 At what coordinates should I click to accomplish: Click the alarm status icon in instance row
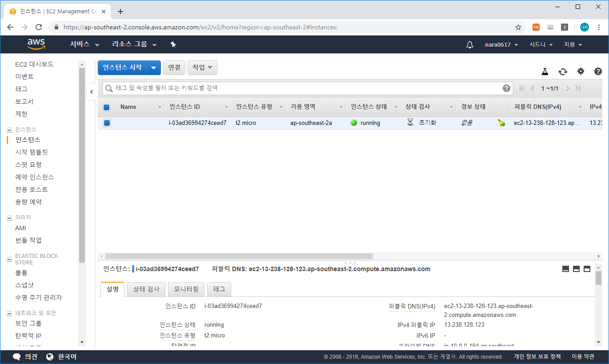[501, 123]
